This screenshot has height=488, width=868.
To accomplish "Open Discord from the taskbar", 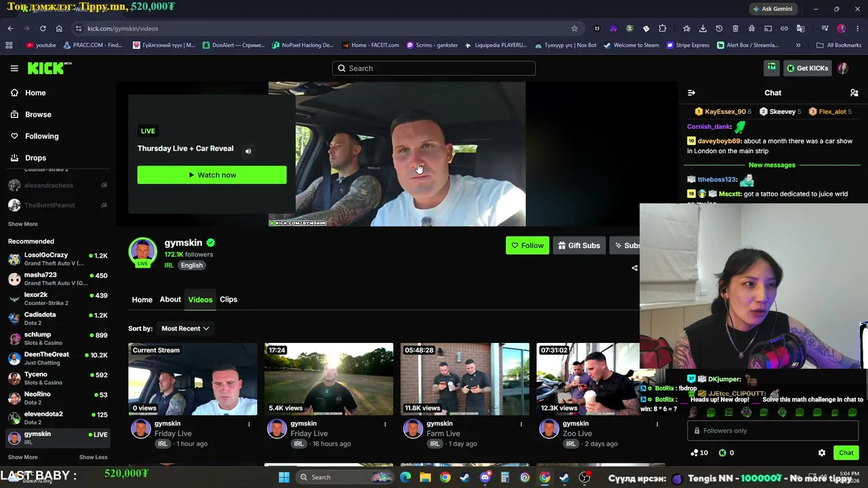I will click(485, 477).
